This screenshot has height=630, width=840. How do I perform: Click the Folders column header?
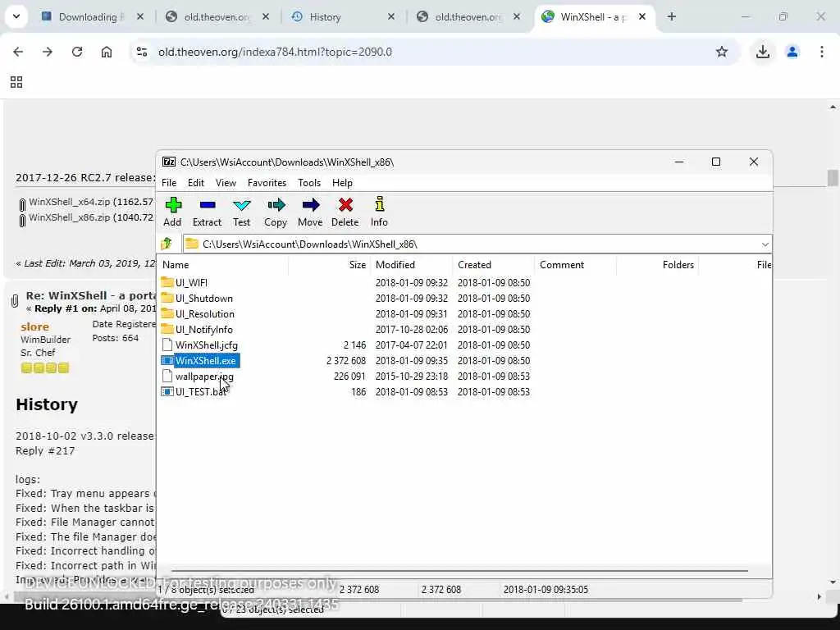657,265
